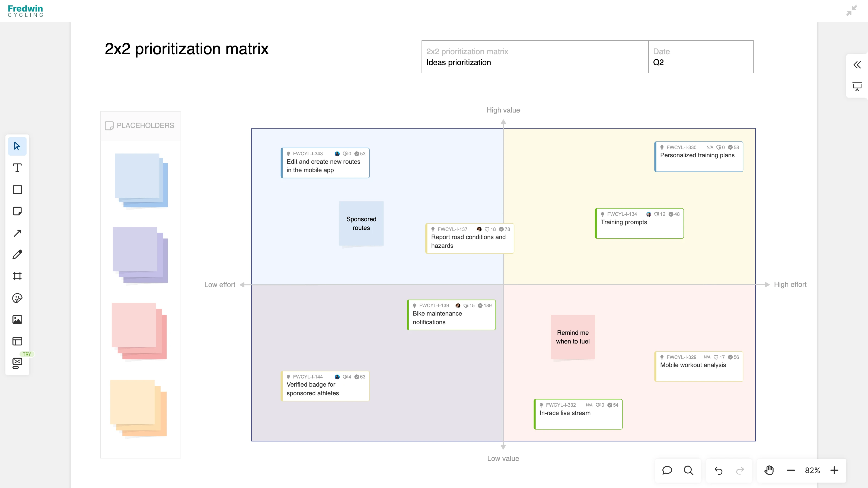The height and width of the screenshot is (488, 868).
Task: Click Undo in the bottom toolbar
Action: point(718,470)
